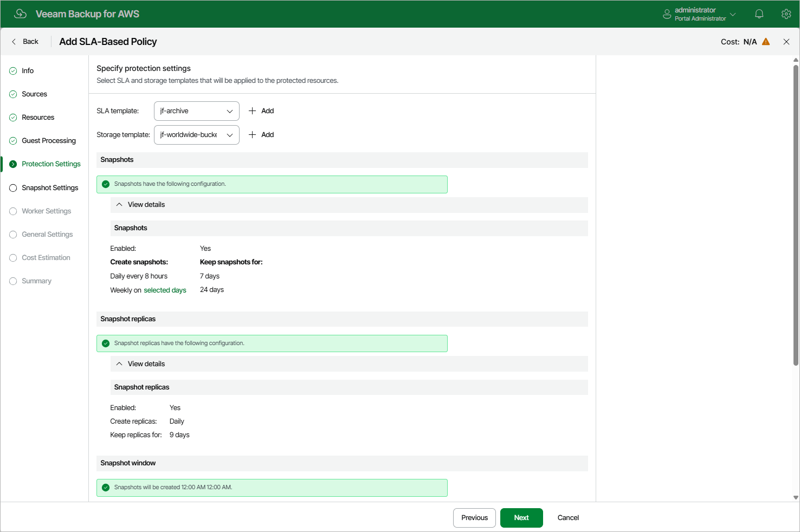Click the Info step completed check icon
This screenshot has height=532, width=800.
pos(13,71)
